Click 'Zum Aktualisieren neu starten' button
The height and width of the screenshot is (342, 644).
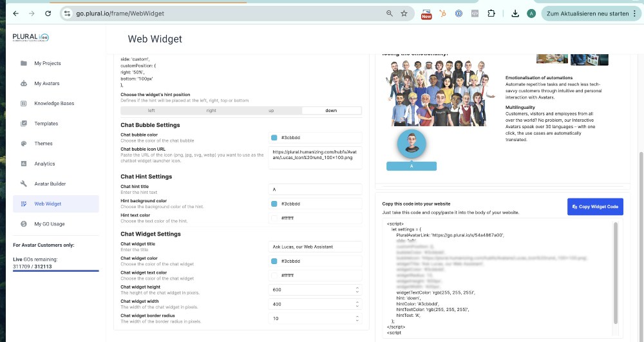click(587, 13)
